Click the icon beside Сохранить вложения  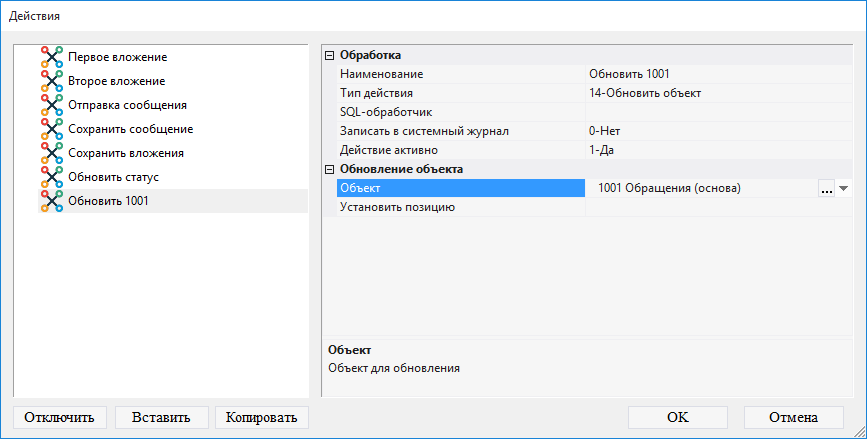(x=52, y=153)
